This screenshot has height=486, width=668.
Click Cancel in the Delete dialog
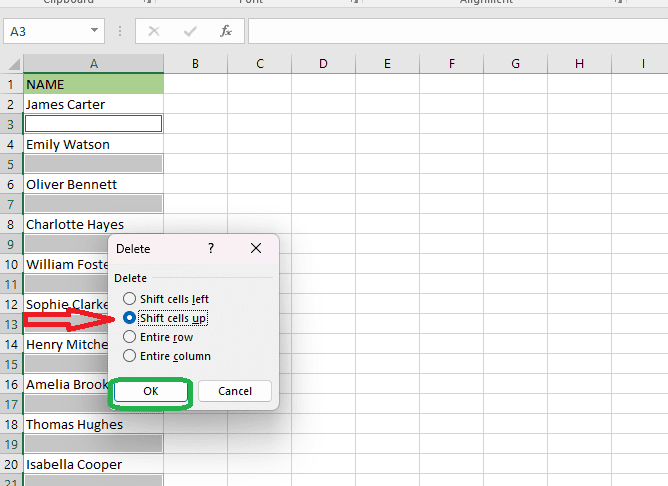[235, 391]
